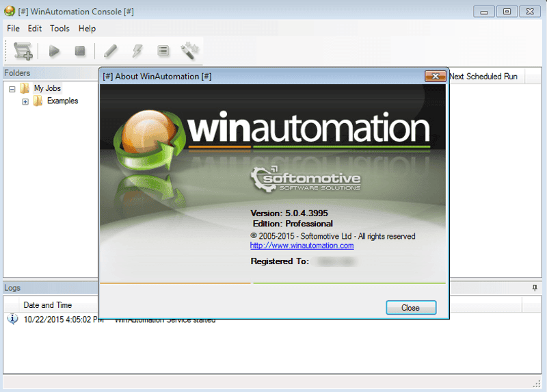The image size is (547, 392).
Task: Open the winautomation.com hyperlink
Action: point(302,246)
